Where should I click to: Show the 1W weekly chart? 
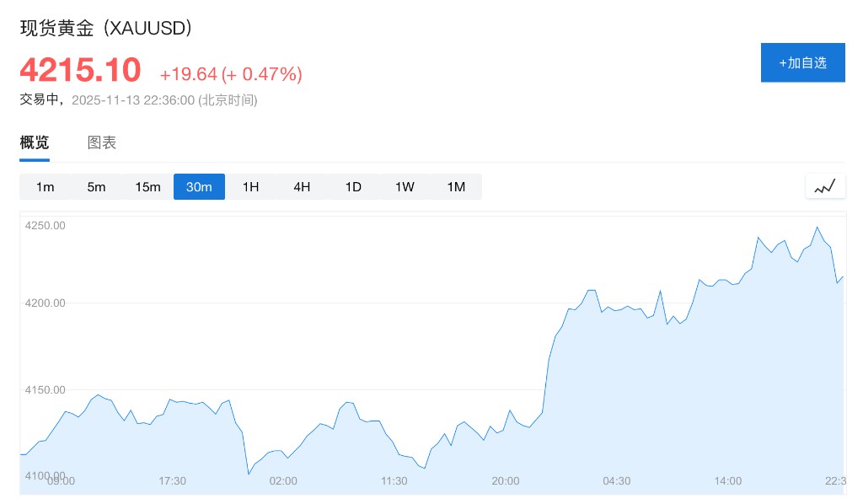tap(405, 186)
